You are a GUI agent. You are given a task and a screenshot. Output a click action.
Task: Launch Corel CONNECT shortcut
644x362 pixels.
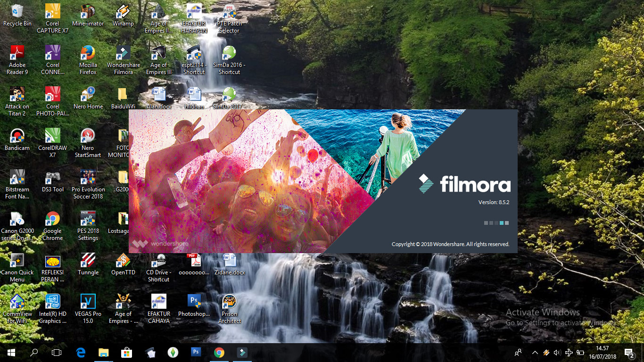[52, 60]
